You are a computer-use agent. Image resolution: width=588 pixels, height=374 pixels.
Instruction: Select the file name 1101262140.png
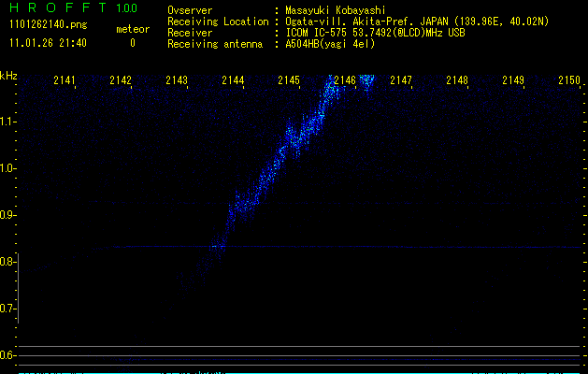coord(49,24)
